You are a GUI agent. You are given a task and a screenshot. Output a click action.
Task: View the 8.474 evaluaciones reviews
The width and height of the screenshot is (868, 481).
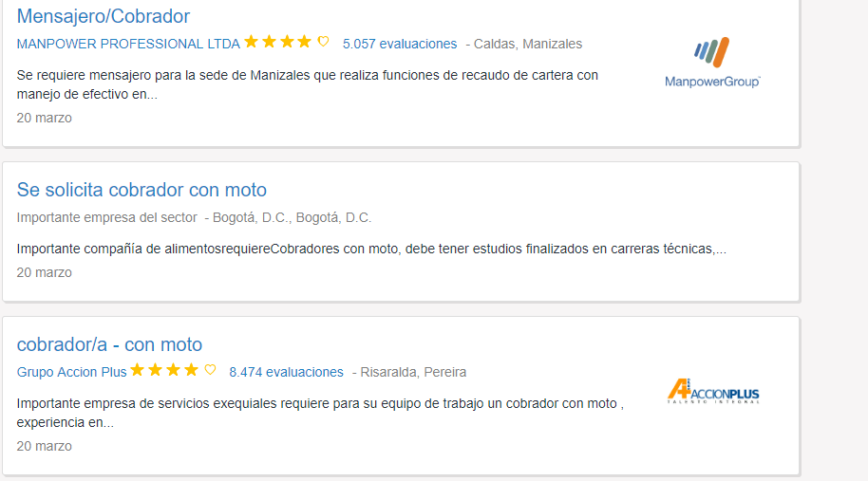(x=286, y=372)
